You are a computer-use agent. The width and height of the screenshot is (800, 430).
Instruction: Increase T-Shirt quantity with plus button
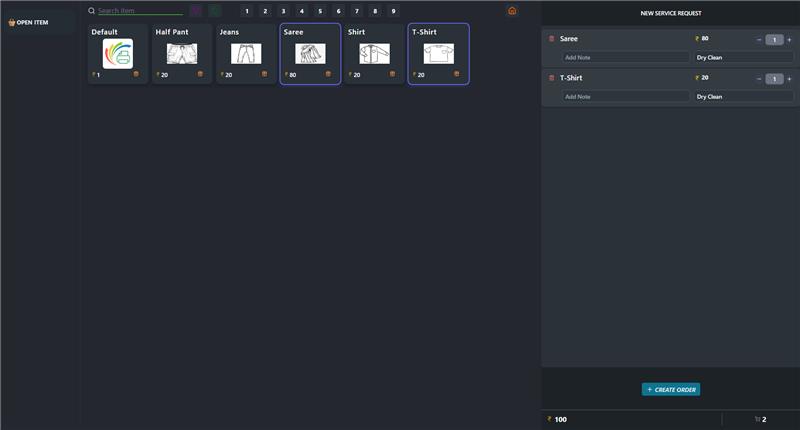point(789,78)
